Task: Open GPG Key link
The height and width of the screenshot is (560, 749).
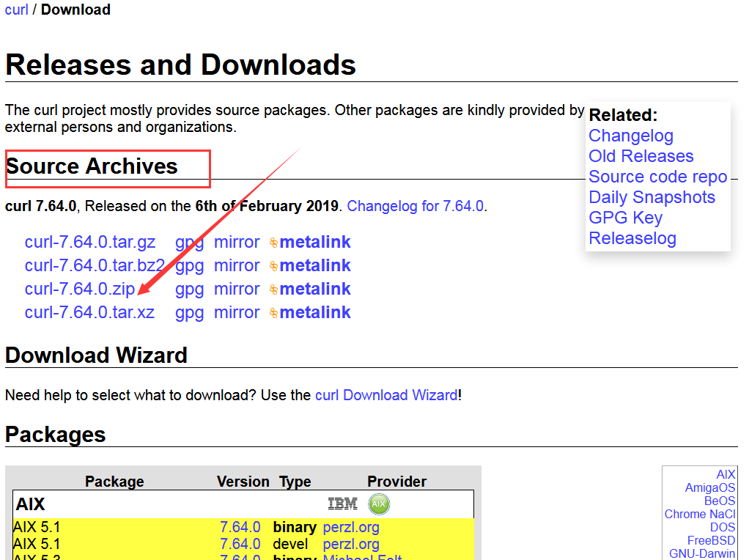Action: (625, 218)
